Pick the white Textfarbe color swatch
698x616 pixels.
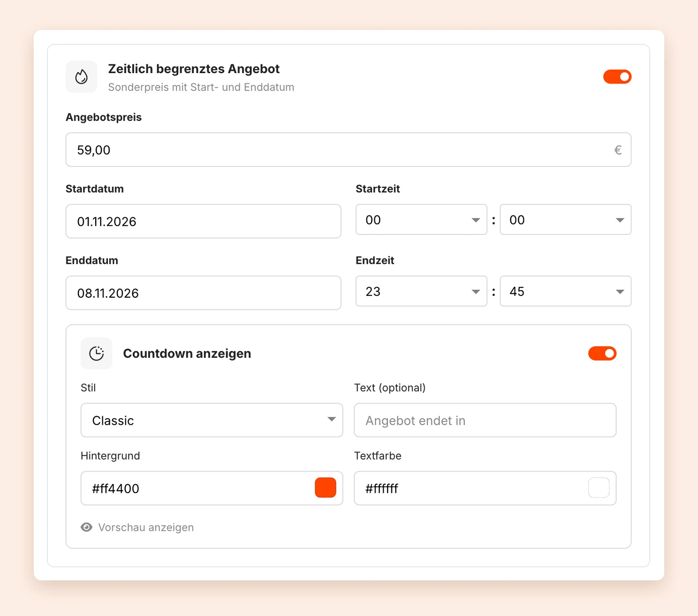point(599,488)
